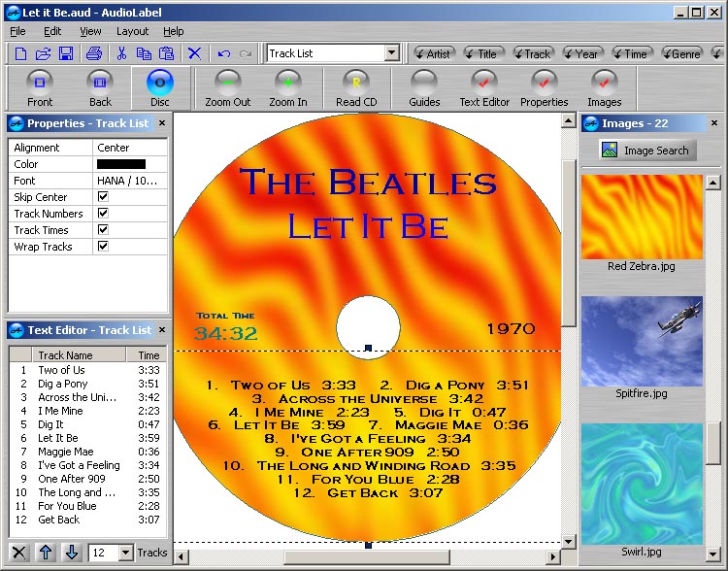Open the Edit menu

[52, 31]
